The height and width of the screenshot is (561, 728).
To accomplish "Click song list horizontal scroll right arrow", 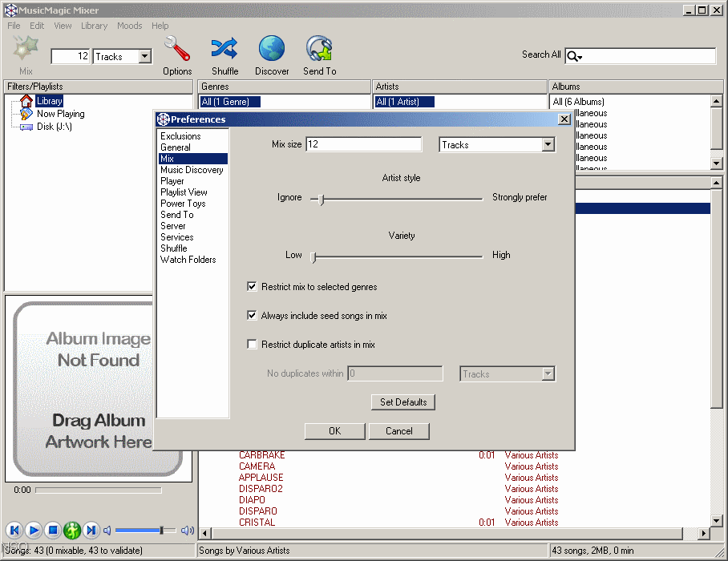I will (x=704, y=533).
